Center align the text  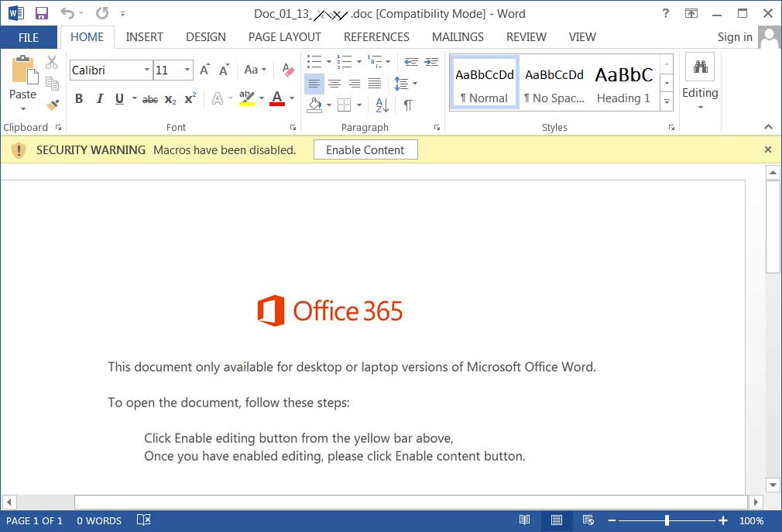(334, 84)
